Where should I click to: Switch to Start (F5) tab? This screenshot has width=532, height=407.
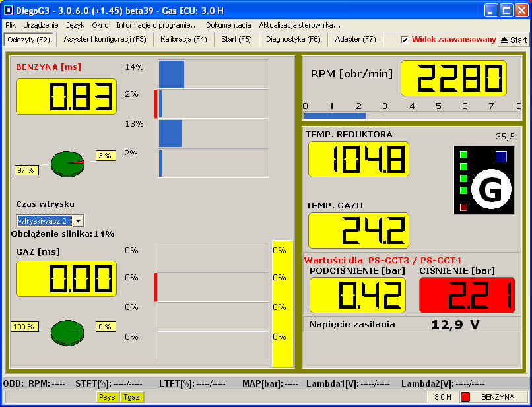click(x=236, y=40)
